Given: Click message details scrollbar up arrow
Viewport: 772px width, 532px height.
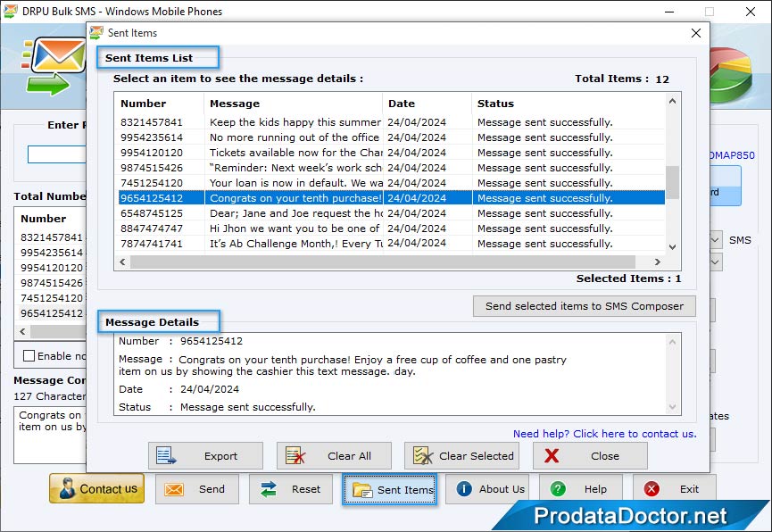Looking at the screenshot, I should pyautogui.click(x=673, y=341).
